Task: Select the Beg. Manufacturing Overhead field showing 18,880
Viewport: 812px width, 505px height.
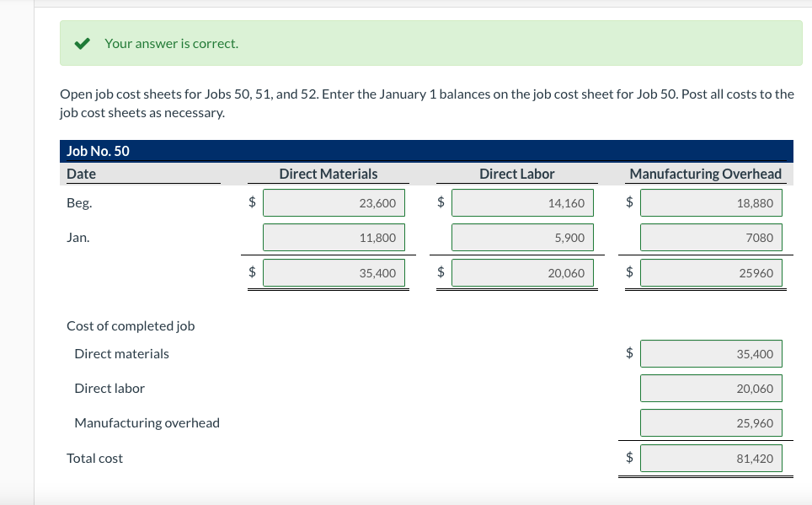Action: [711, 202]
